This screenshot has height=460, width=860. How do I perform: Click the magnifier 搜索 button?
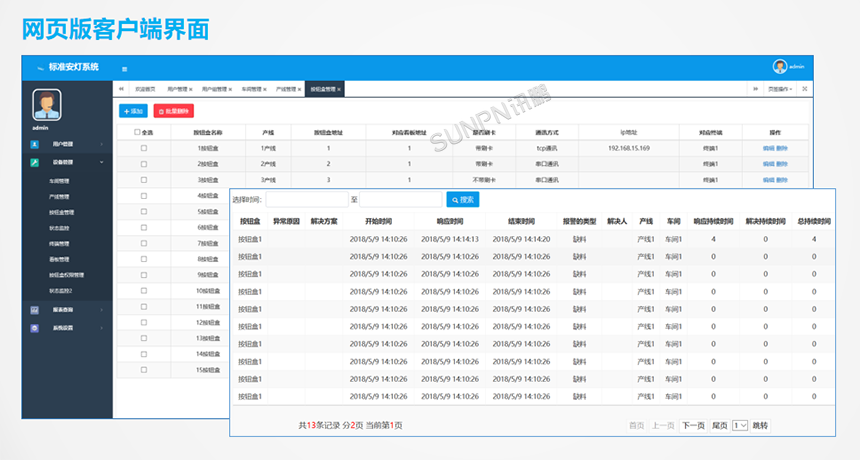463,200
